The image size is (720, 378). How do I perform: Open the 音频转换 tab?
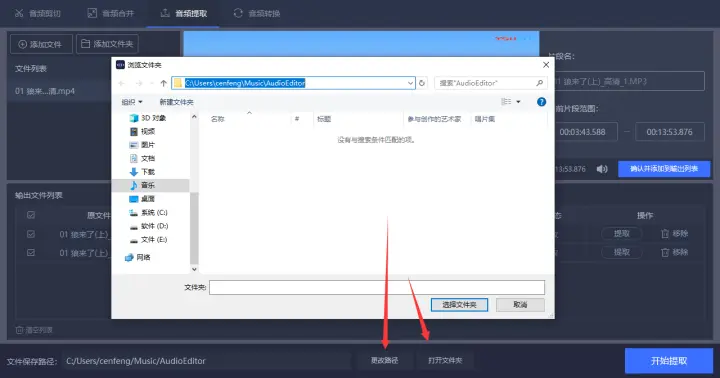coord(257,13)
